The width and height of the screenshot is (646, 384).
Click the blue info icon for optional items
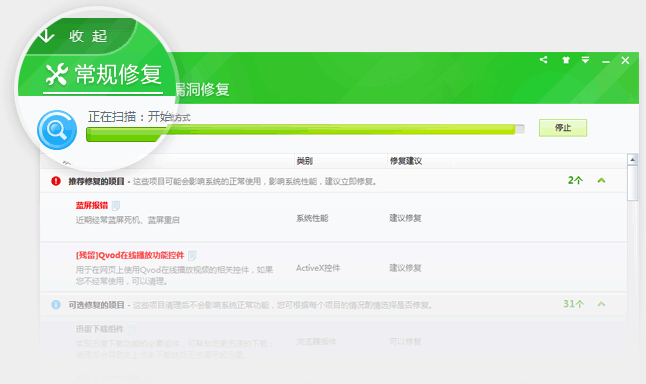click(x=56, y=304)
